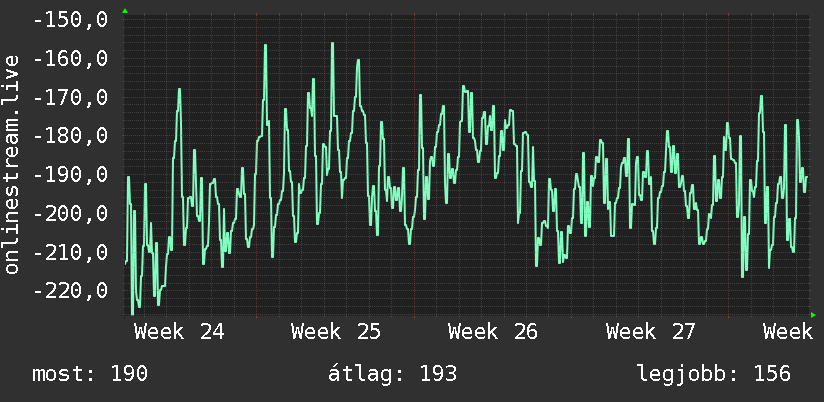Screen dimensions: 824x402
Task: Click the -200,0 y-axis value
Action: point(70,213)
